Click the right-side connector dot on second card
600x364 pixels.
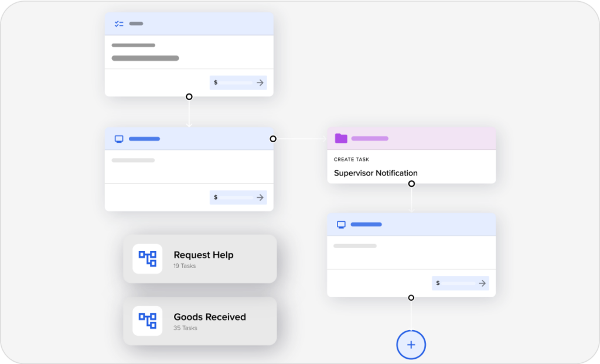point(272,139)
